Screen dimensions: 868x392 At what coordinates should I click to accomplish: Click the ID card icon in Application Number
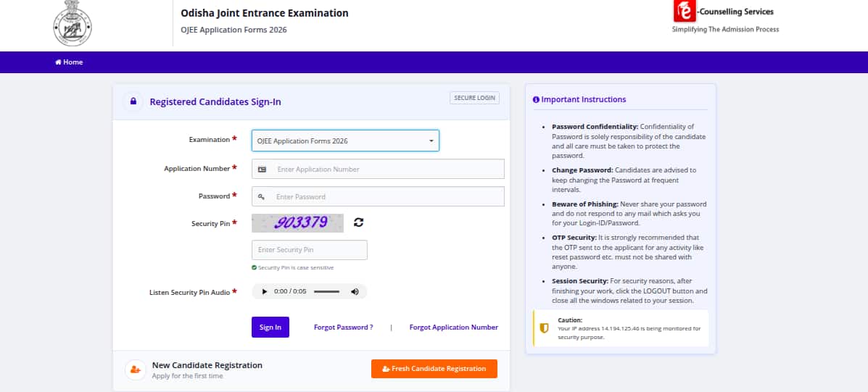262,169
